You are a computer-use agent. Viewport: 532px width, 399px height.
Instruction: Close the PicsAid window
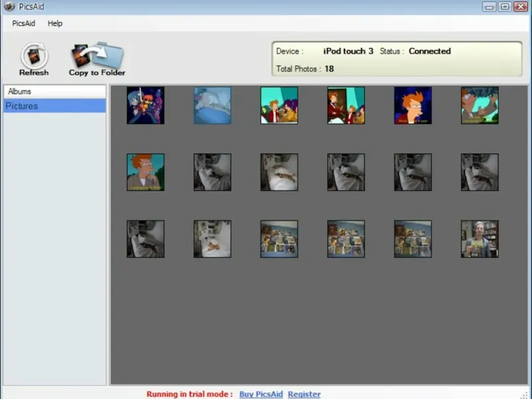[521, 7]
